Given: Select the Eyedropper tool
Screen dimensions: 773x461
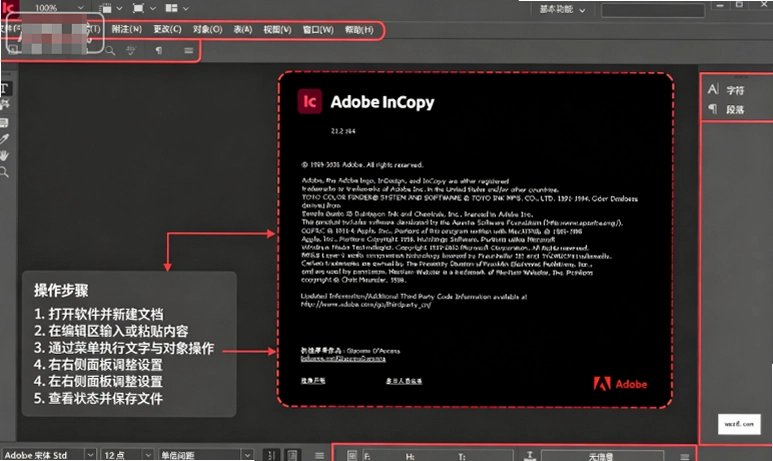Looking at the screenshot, I should pos(4,140).
